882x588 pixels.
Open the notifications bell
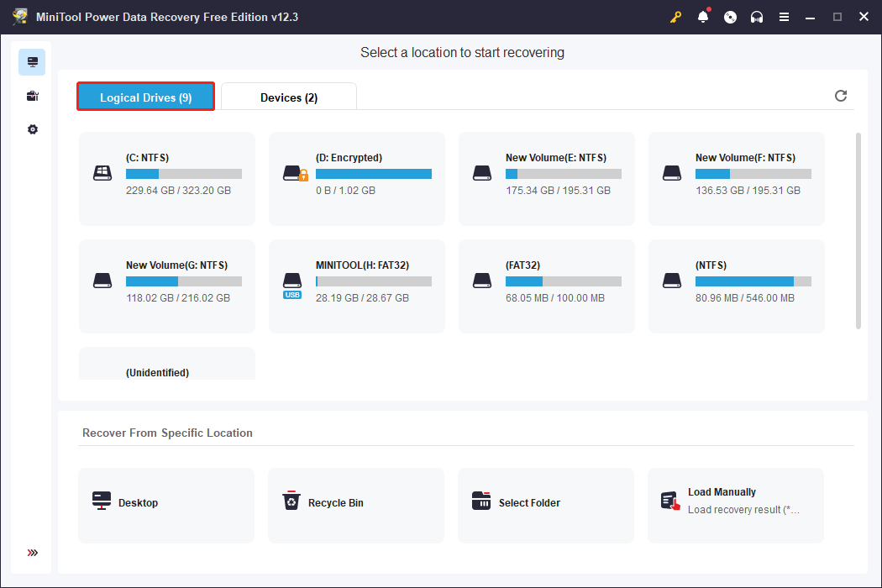pyautogui.click(x=703, y=17)
